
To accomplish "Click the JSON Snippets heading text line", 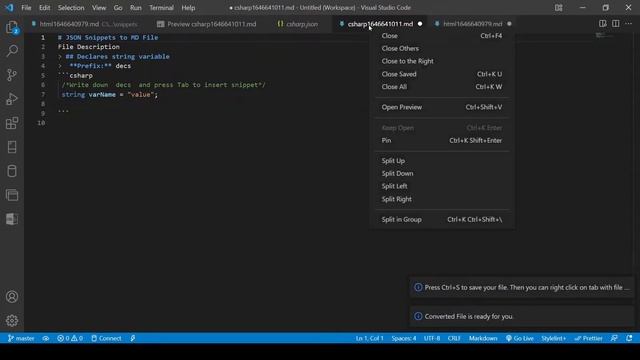I will tap(108, 37).
